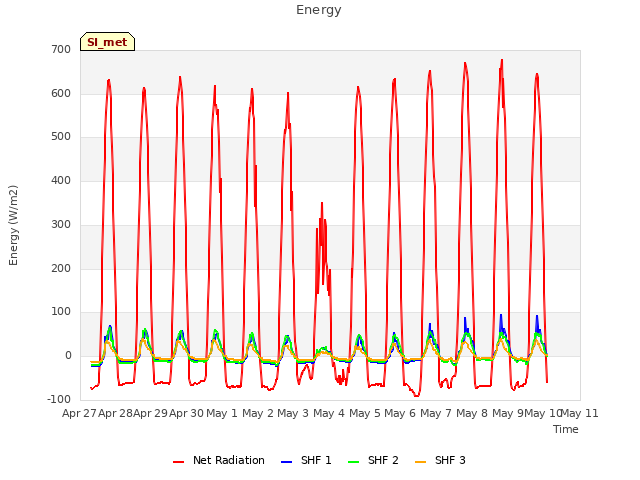Click the Net Radiation peak on May 9
This screenshot has width=640, height=480.
tap(502, 60)
